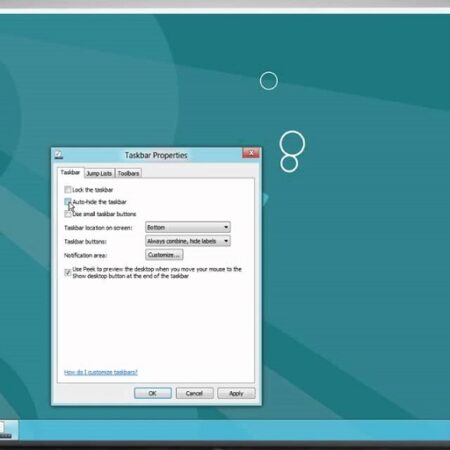The width and height of the screenshot is (450, 450).
Task: Confirm with the OK button
Action: click(153, 393)
